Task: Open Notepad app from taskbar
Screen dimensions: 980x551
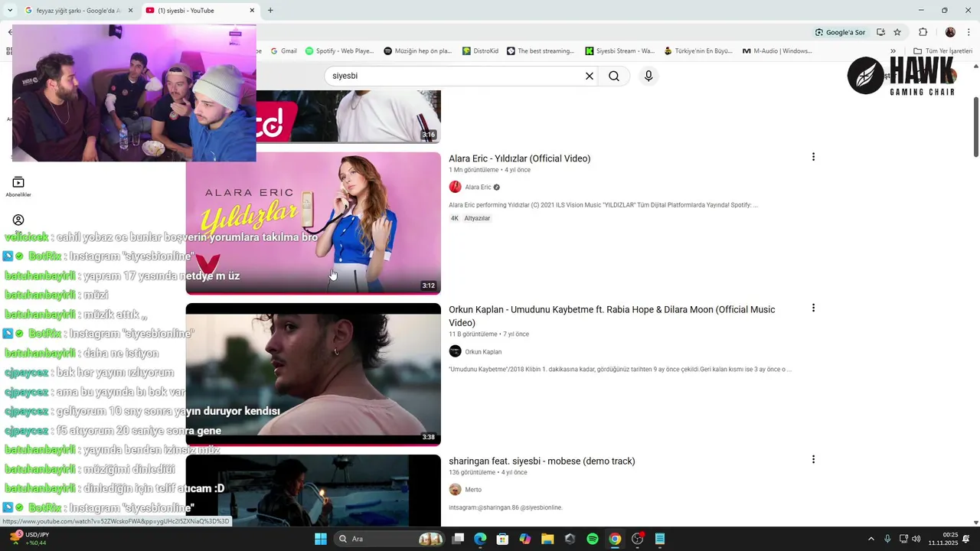Action: point(660,539)
